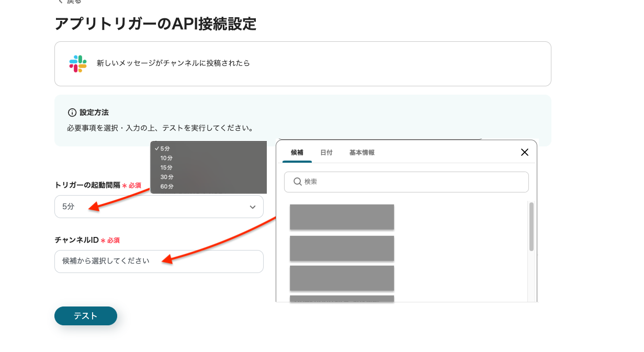Select the first gray candidate item
Image resolution: width=644 pixels, height=352 pixels.
pos(342,217)
